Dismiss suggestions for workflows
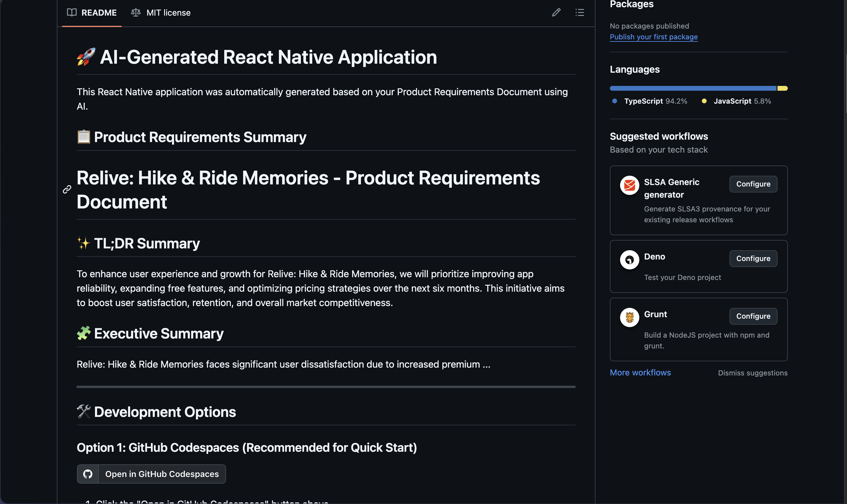Viewport: 847px width, 504px height. point(752,373)
